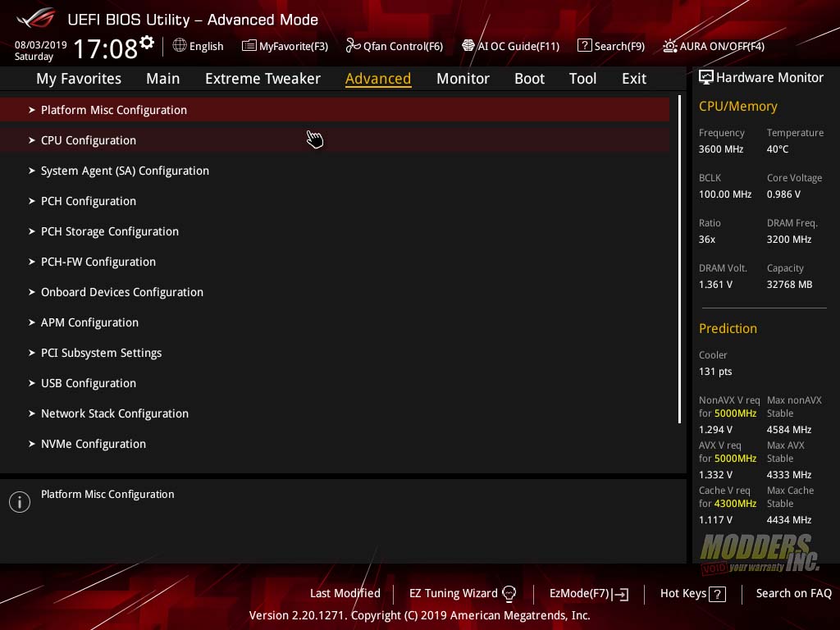Click the Hot Keys question mark icon
Viewport: 840px width, 630px height.
[717, 594]
